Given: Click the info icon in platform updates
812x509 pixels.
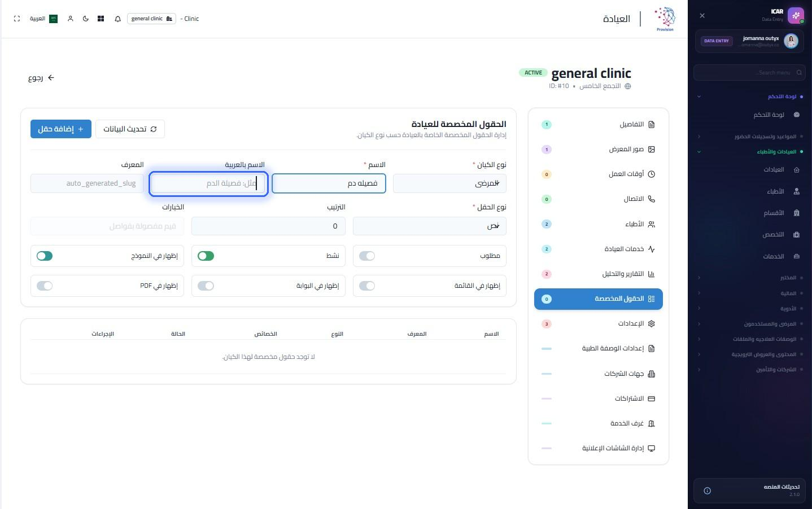Looking at the screenshot, I should click(707, 490).
